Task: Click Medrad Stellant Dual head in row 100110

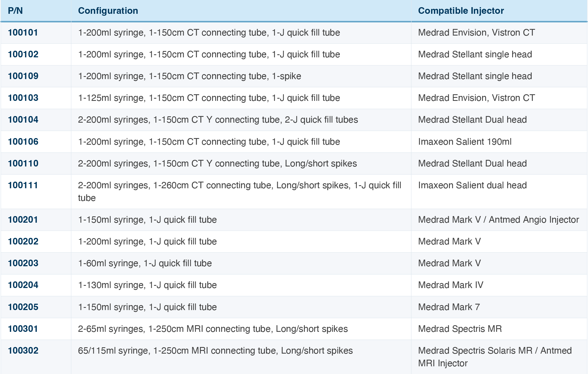Action: [472, 163]
